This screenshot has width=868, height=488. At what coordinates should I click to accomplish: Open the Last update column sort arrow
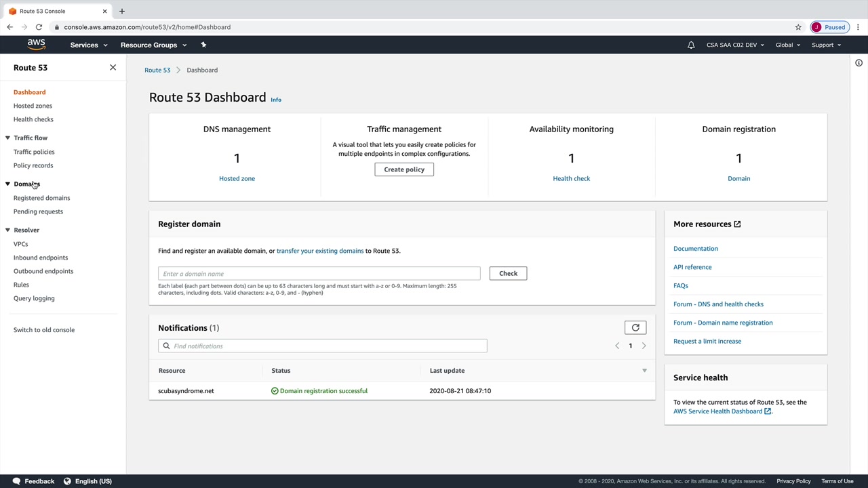pyautogui.click(x=644, y=371)
